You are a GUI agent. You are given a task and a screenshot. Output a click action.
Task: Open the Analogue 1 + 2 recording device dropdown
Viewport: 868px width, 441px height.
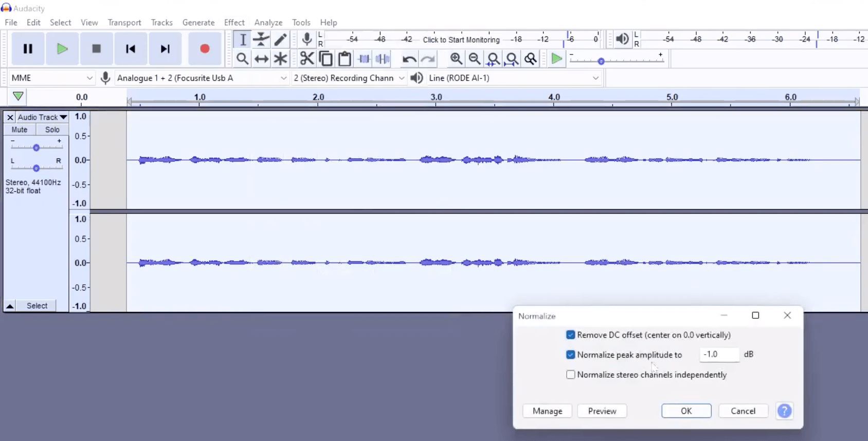tap(202, 78)
